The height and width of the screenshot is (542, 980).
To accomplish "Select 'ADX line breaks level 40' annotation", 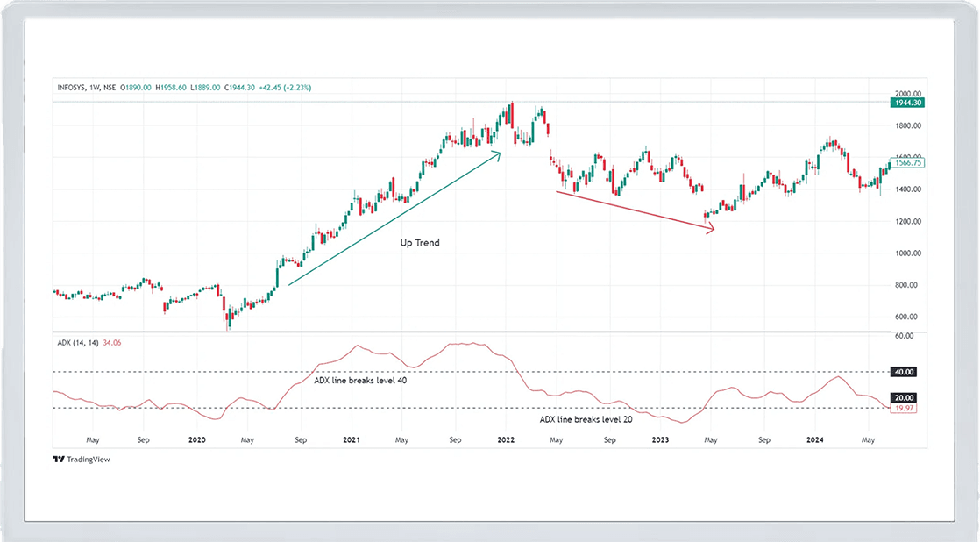I will coord(360,382).
